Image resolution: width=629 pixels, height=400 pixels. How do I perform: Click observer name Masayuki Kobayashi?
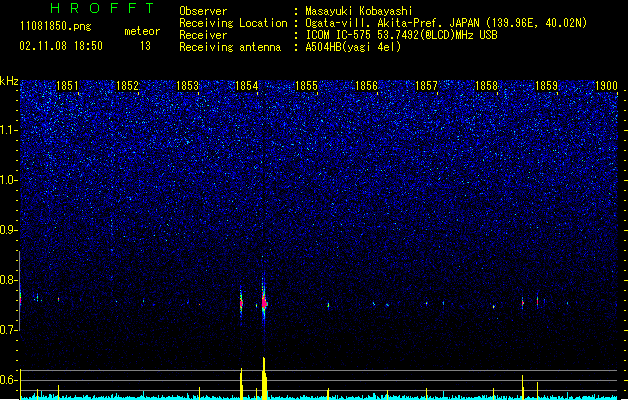click(359, 11)
